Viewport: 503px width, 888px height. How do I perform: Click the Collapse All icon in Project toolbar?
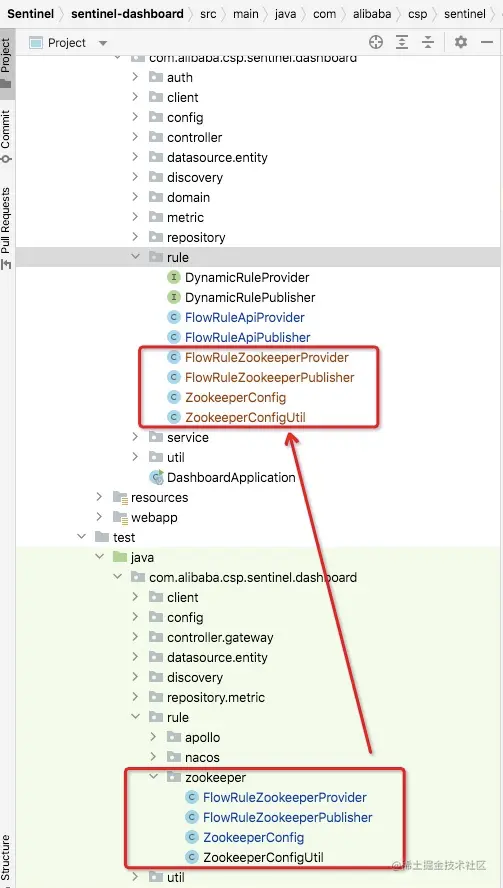pyautogui.click(x=428, y=42)
